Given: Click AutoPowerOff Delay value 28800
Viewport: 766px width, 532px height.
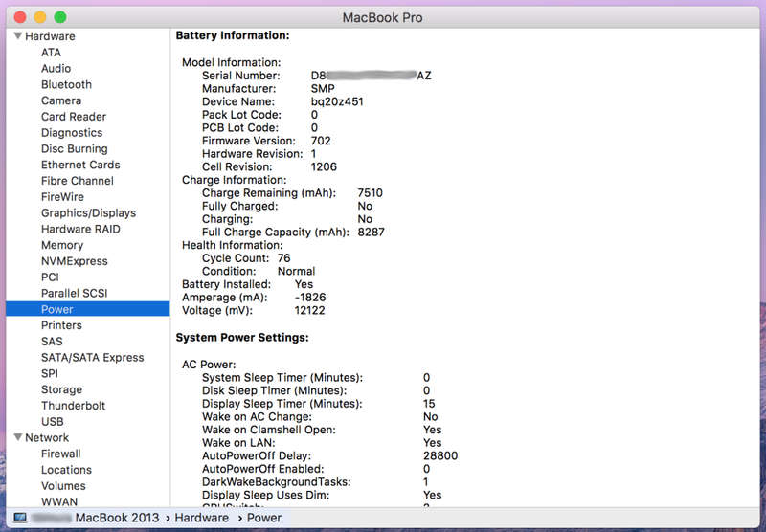Looking at the screenshot, I should (x=440, y=455).
